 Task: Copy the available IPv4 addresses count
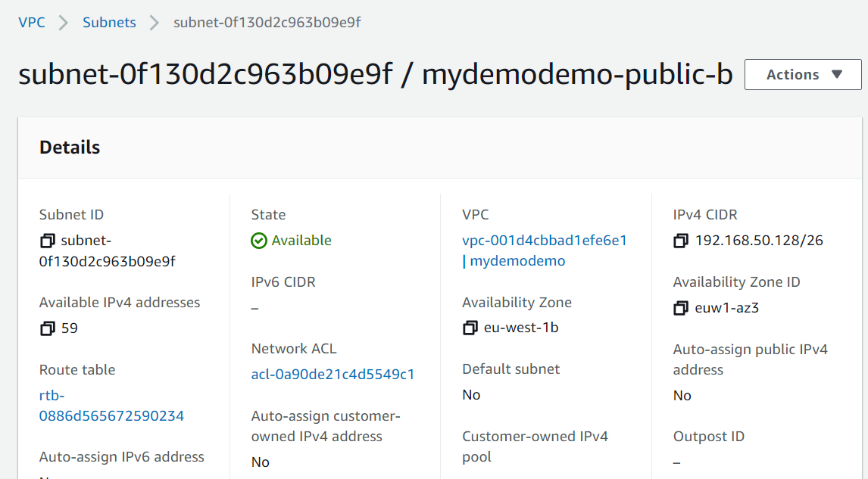click(x=48, y=328)
